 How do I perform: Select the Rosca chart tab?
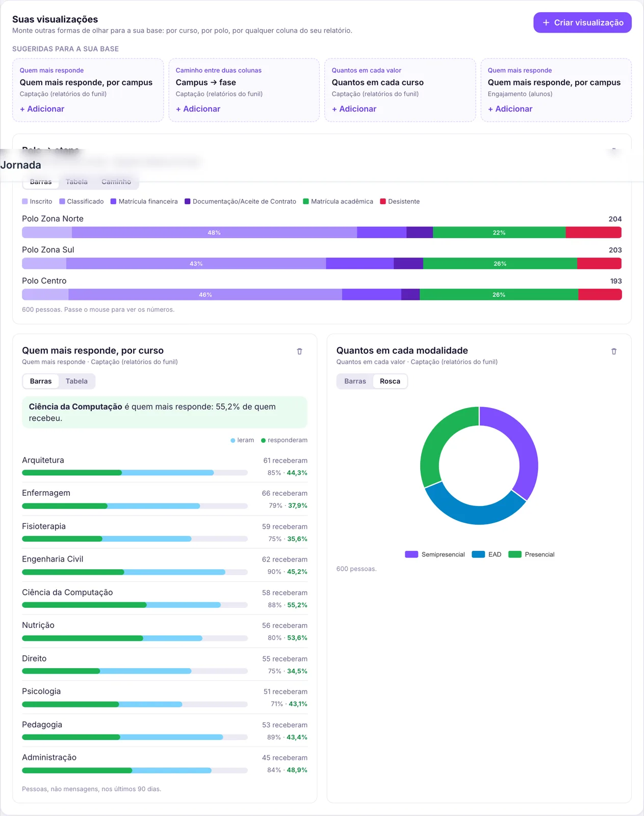[x=390, y=381]
